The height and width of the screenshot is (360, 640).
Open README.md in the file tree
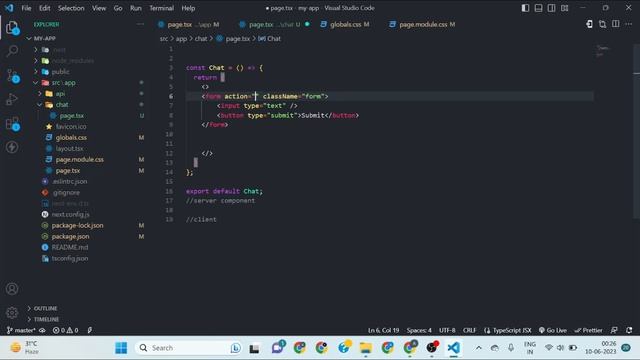[x=69, y=247]
